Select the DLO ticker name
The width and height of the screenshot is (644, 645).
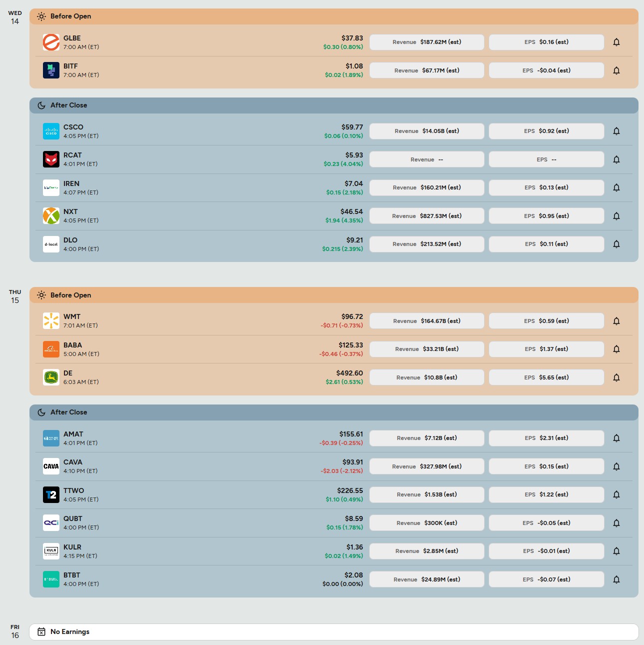tap(70, 240)
